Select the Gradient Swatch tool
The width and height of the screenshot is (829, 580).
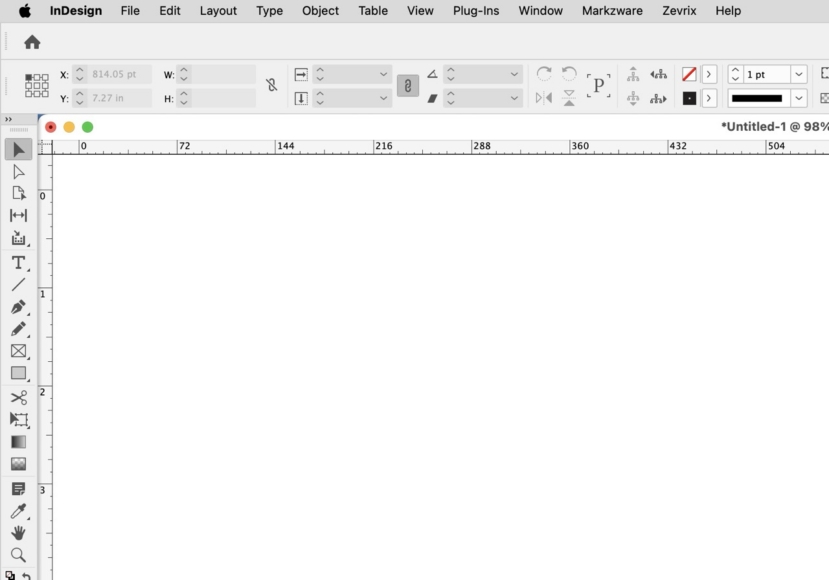point(19,442)
